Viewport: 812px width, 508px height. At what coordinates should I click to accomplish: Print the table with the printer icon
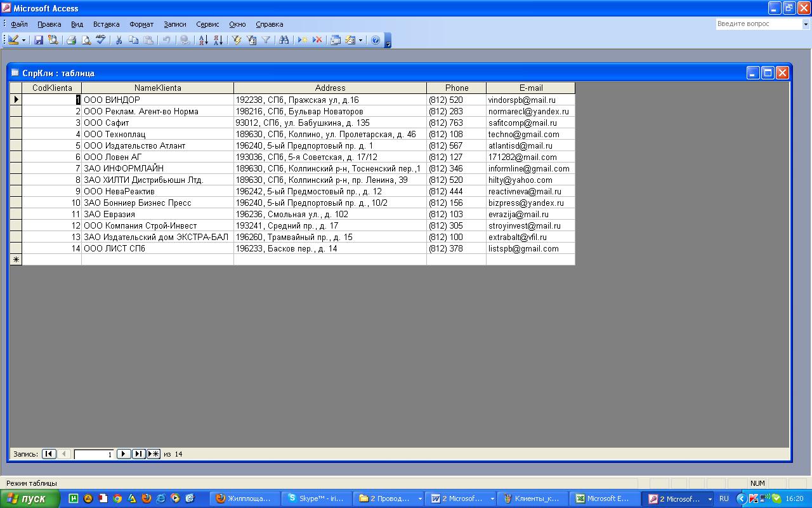point(72,40)
